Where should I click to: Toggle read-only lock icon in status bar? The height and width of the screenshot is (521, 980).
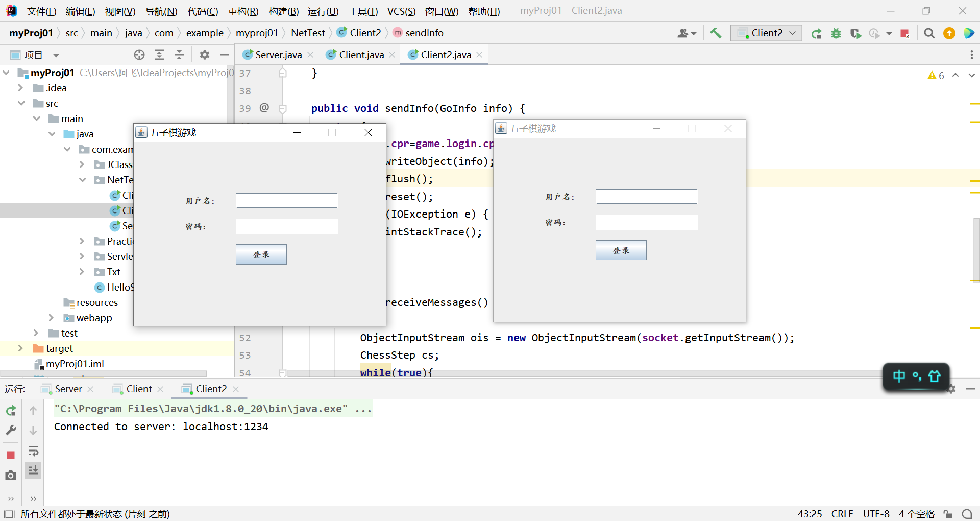point(948,514)
